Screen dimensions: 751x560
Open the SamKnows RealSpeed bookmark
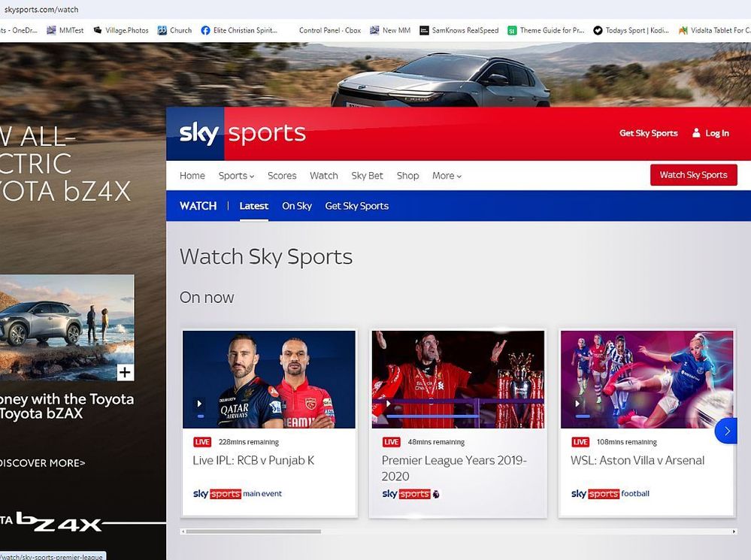point(459,30)
